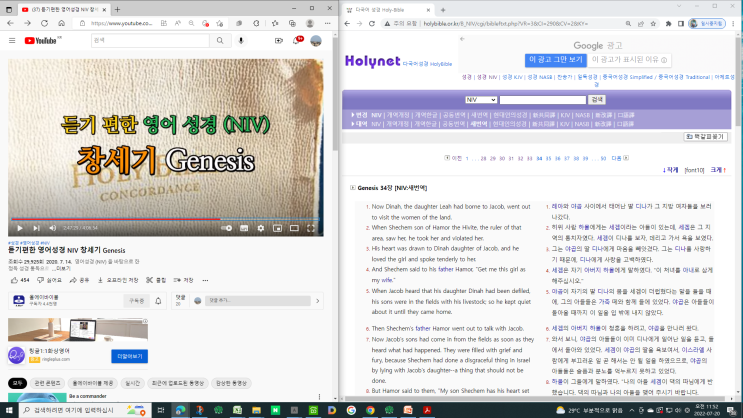Open new tab in Edge window
Viewport: 743px width, 418px height.
(118, 9)
